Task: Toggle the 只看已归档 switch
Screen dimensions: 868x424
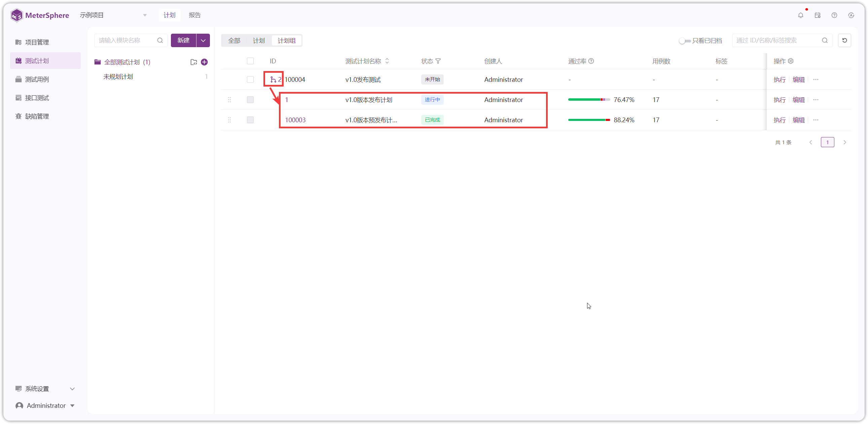Action: (684, 41)
